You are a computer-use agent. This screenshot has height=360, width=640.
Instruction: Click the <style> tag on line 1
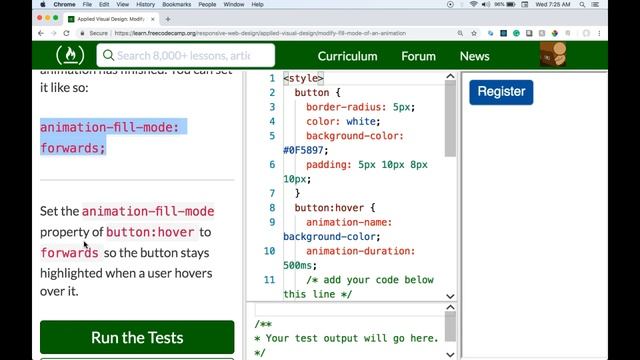303,78
